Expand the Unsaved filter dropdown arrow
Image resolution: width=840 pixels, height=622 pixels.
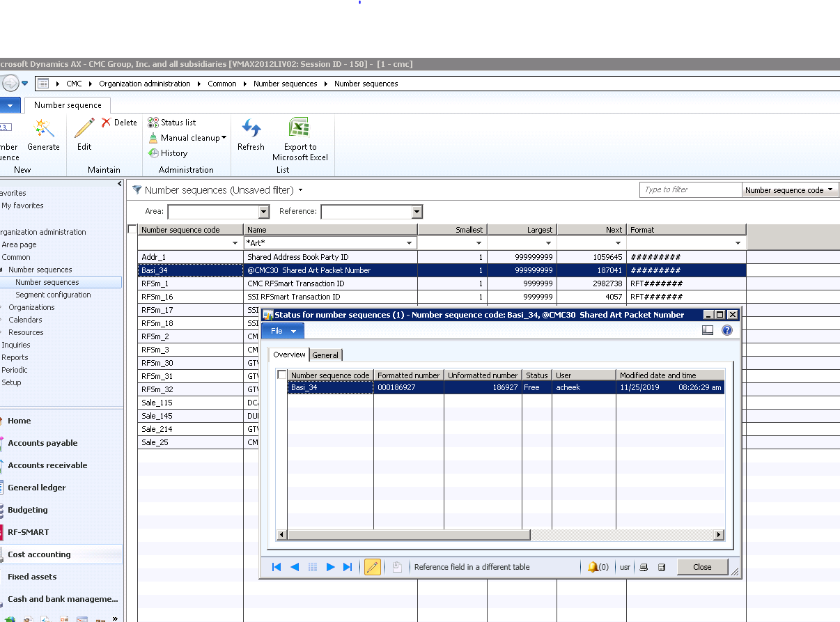click(x=300, y=189)
